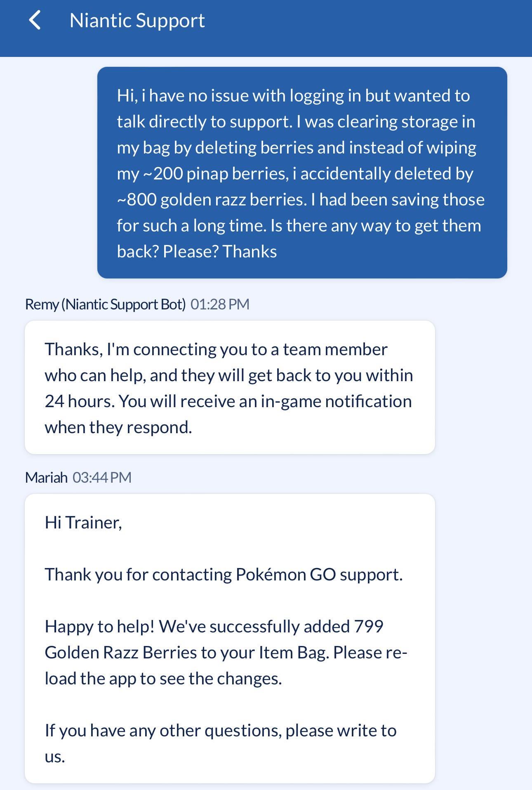The image size is (532, 790).
Task: Click the "Thank you for contacting Pokémon GO support" line
Action: point(224,575)
